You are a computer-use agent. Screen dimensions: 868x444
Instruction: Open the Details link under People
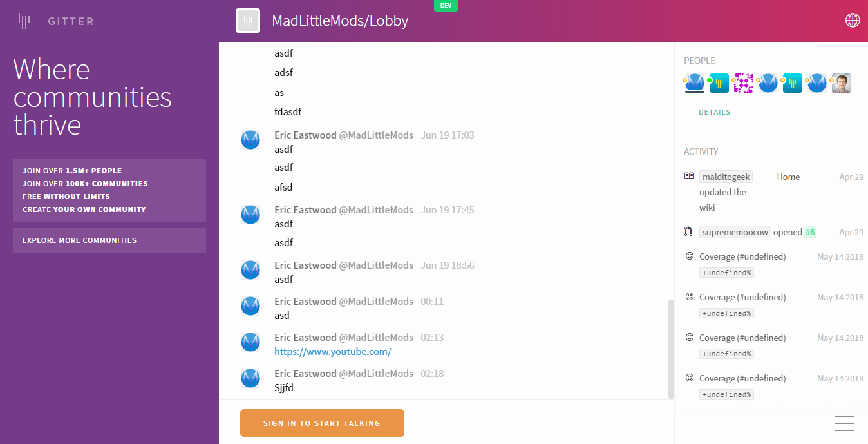(715, 112)
